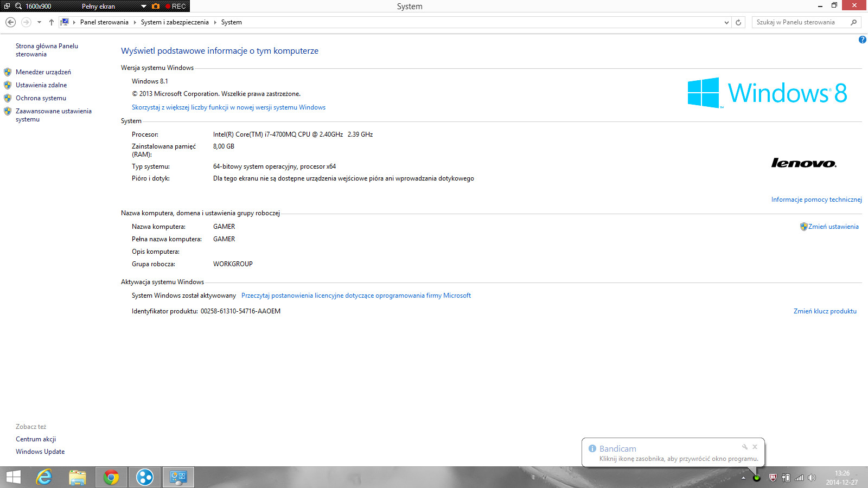Screen dimensions: 868x488
Task: Open the address bar history dropdown
Action: point(726,22)
